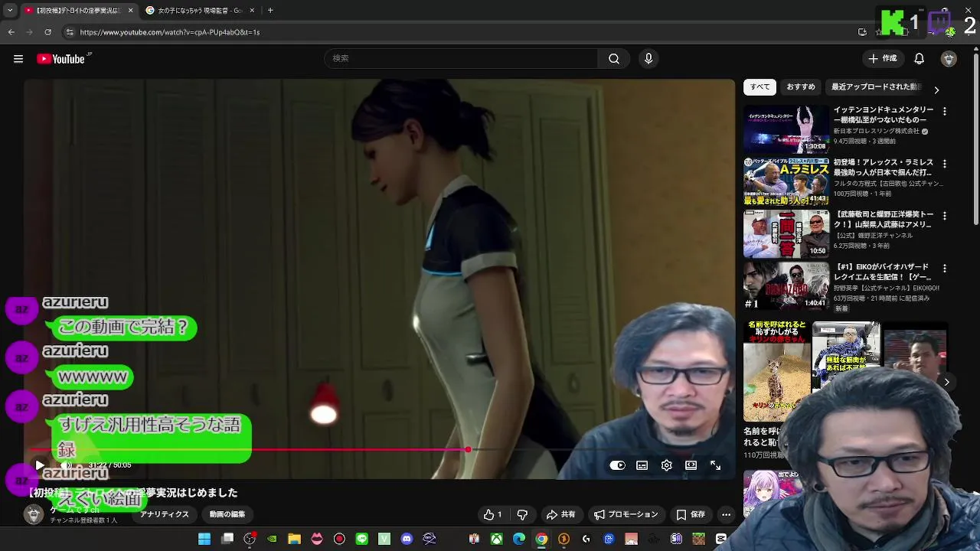Close the first YouTube browser tab
The width and height of the screenshot is (980, 551).
[130, 11]
